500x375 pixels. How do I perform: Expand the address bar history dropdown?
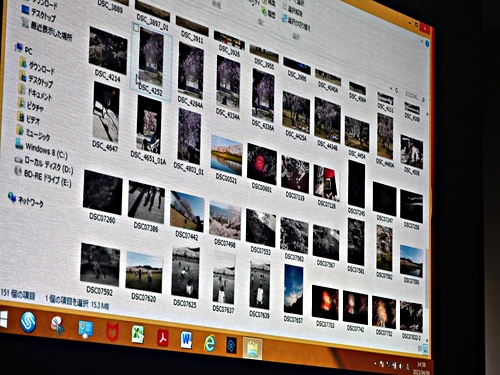pyautogui.click(x=391, y=88)
